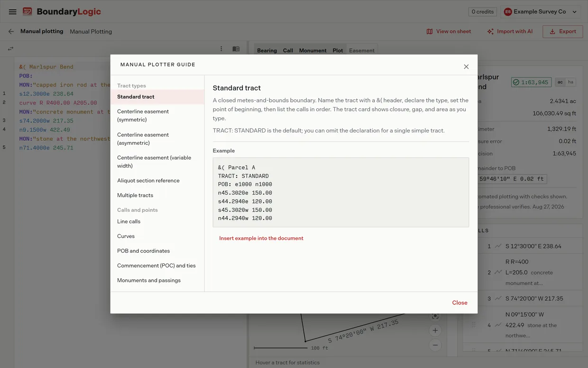Zoom out on the plot map

click(435, 345)
